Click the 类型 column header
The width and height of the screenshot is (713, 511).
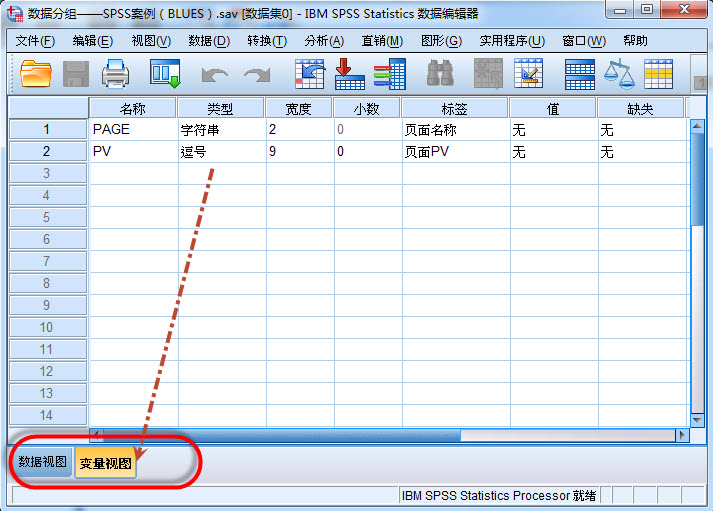coord(221,108)
